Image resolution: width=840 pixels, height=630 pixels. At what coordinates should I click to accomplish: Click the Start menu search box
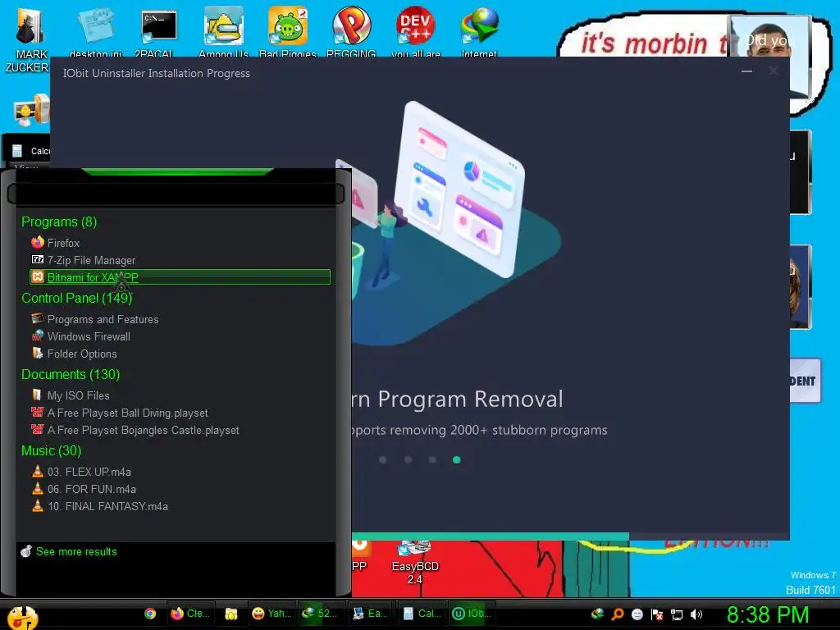point(176,194)
